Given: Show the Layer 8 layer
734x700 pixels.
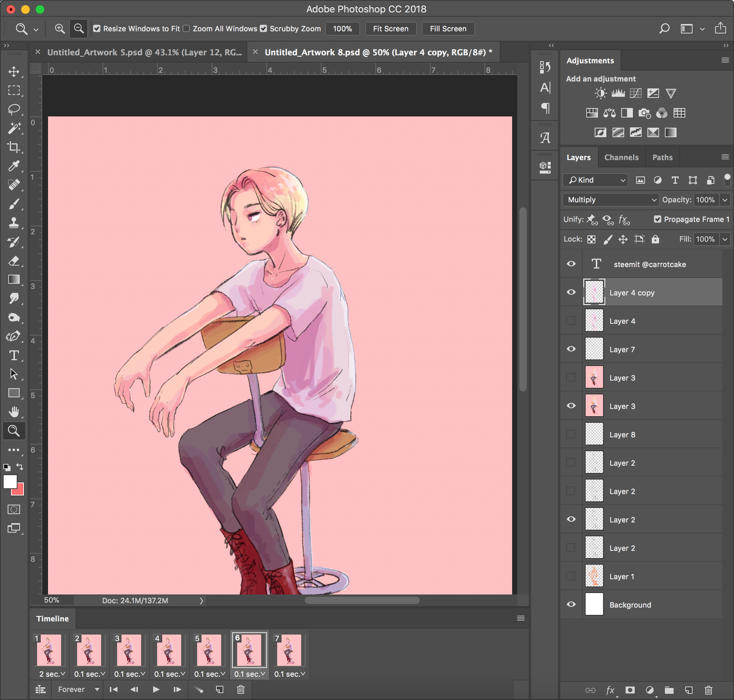Looking at the screenshot, I should [571, 434].
